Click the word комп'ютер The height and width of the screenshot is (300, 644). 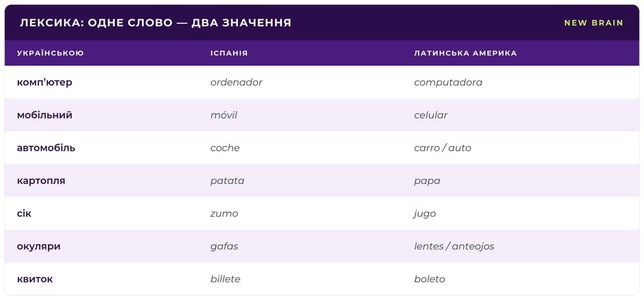tap(45, 82)
